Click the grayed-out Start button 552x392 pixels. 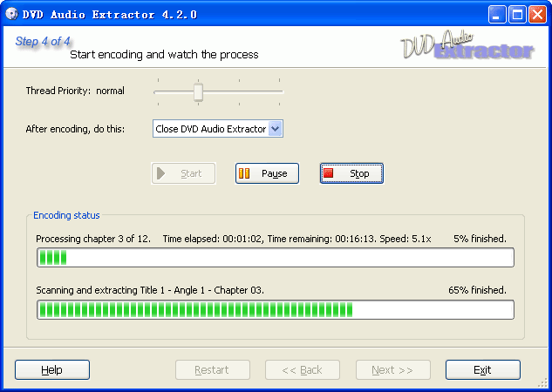pos(183,173)
